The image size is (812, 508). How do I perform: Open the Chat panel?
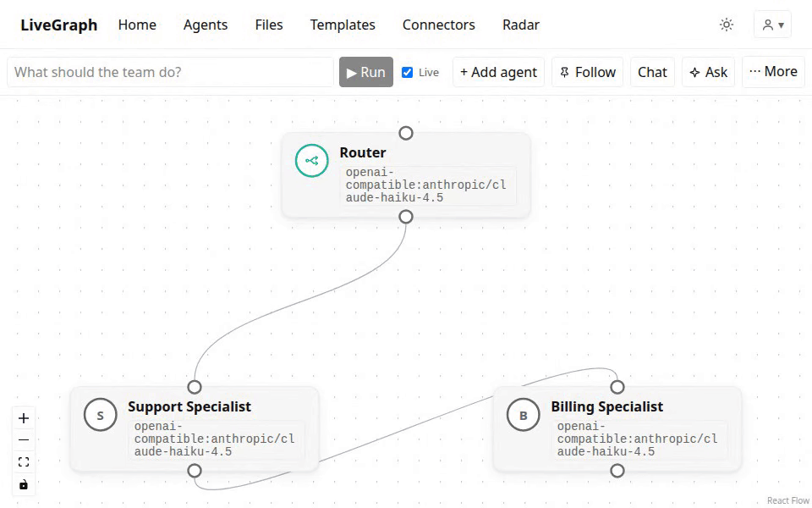pyautogui.click(x=652, y=72)
